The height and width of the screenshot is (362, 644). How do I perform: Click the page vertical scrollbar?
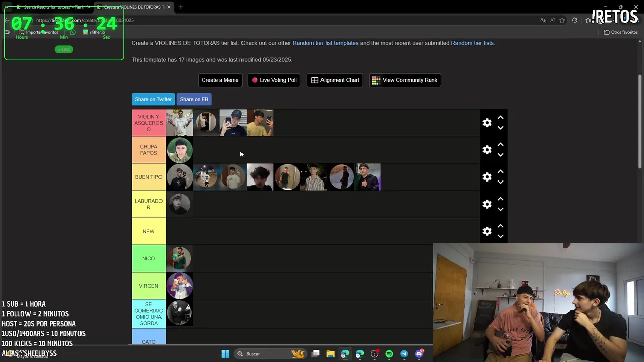(x=640, y=122)
